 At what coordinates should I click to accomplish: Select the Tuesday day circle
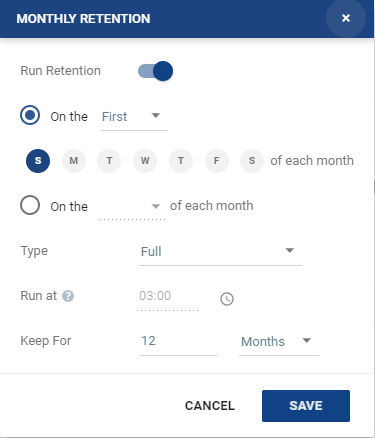click(109, 161)
